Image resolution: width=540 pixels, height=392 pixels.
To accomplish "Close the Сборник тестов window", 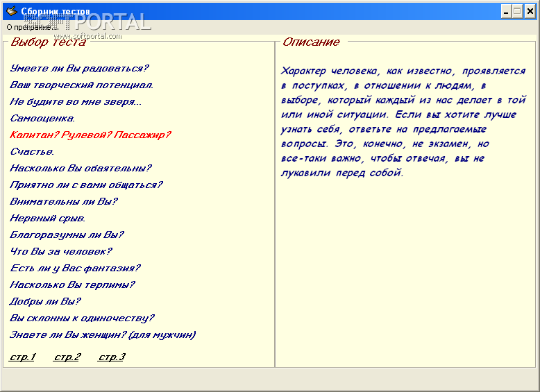I will (530, 11).
